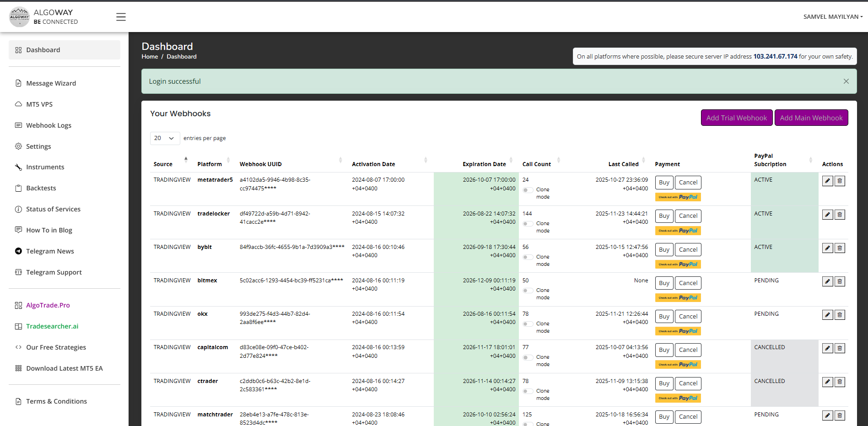This screenshot has height=426, width=868.
Task: Open Tradesearcher.ai link
Action: 65,326
